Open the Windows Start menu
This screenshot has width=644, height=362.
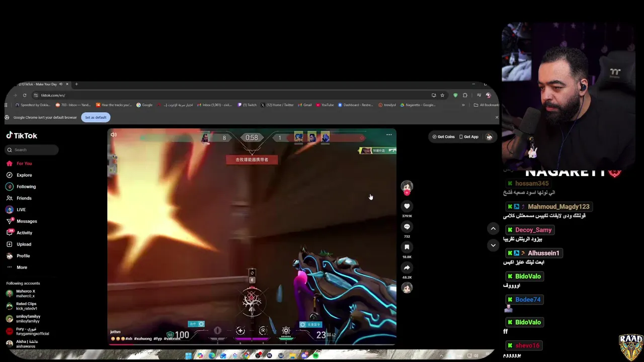(x=188, y=355)
